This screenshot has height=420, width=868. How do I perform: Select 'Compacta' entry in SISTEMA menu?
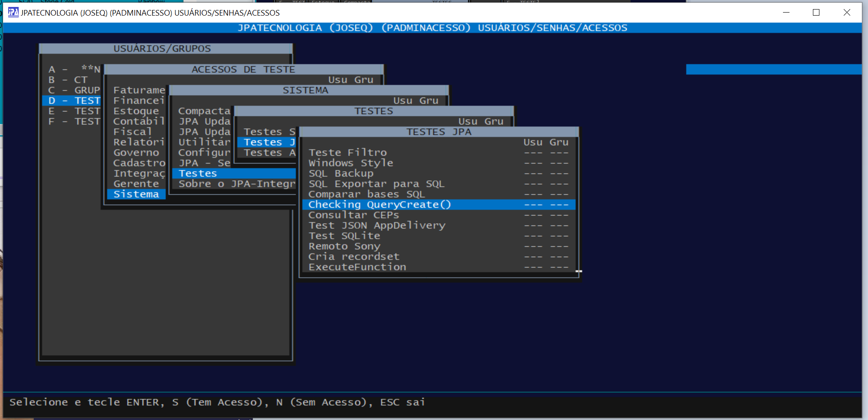click(204, 111)
